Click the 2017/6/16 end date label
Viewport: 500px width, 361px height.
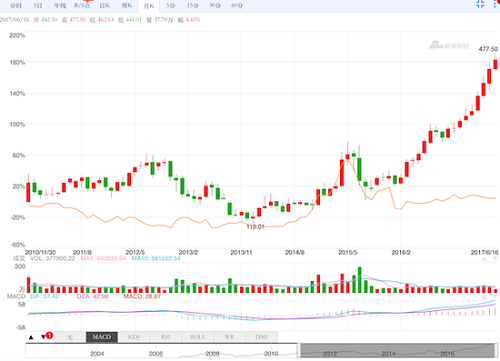(484, 252)
